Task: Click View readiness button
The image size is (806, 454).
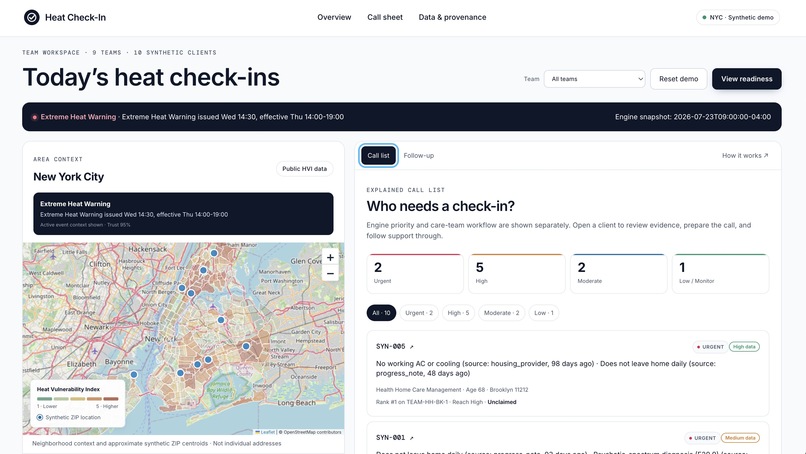Action: click(746, 79)
